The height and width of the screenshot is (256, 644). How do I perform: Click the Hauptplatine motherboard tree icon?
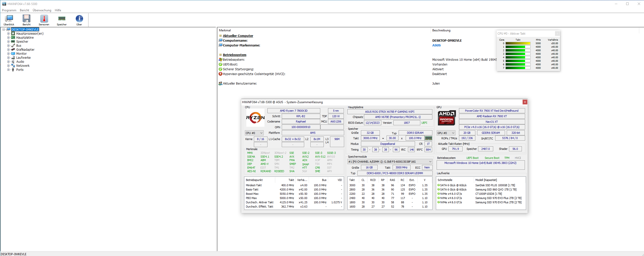click(13, 37)
